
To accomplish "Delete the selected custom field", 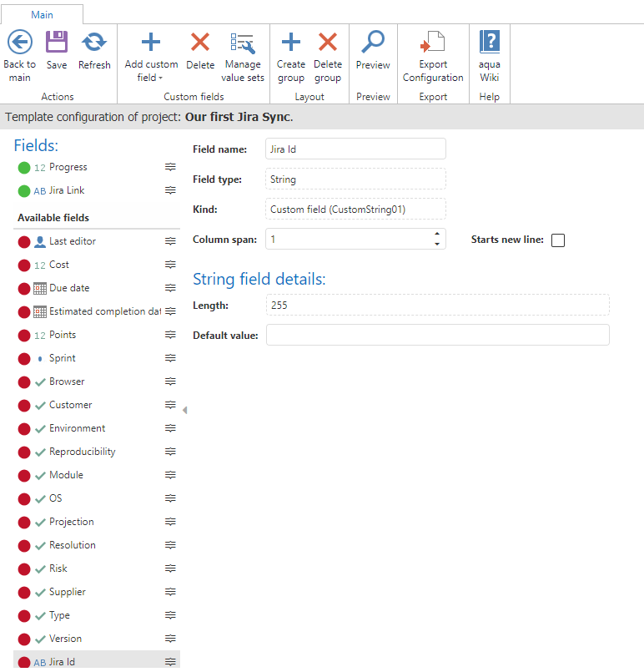I will point(200,42).
